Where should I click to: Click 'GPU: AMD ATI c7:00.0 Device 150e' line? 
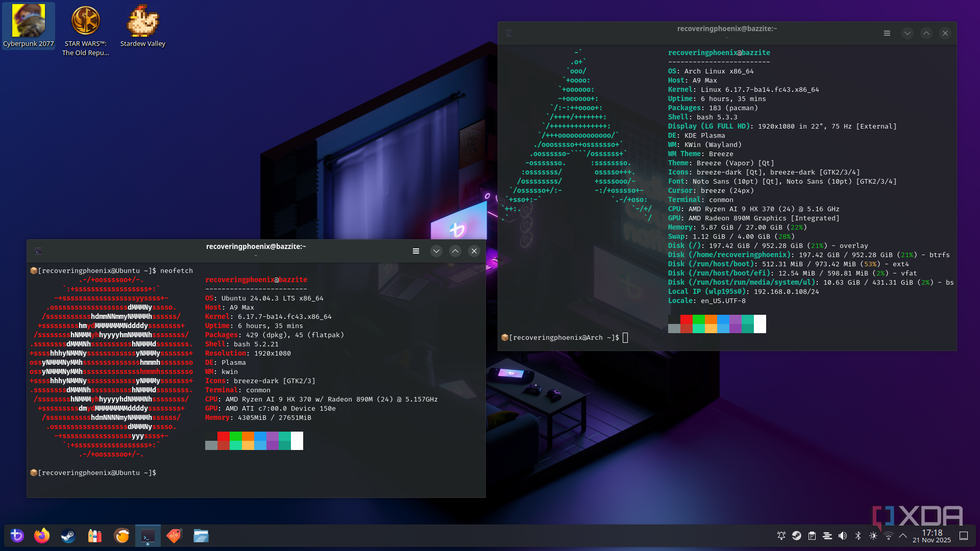271,409
